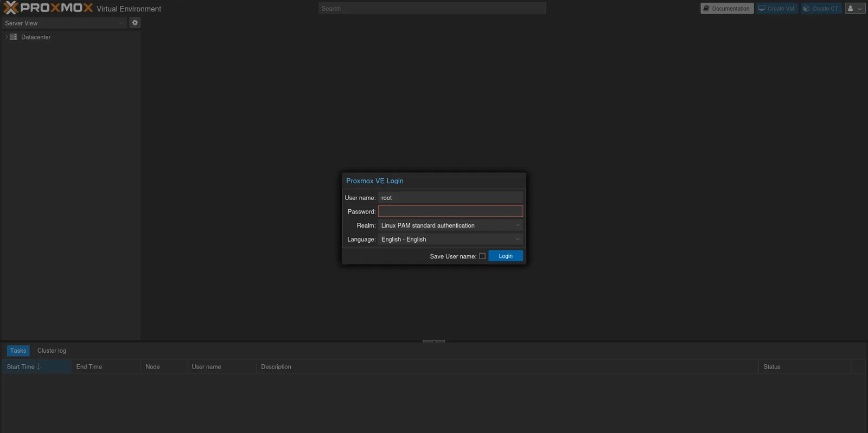
Task: Click the Login button
Action: point(506,256)
